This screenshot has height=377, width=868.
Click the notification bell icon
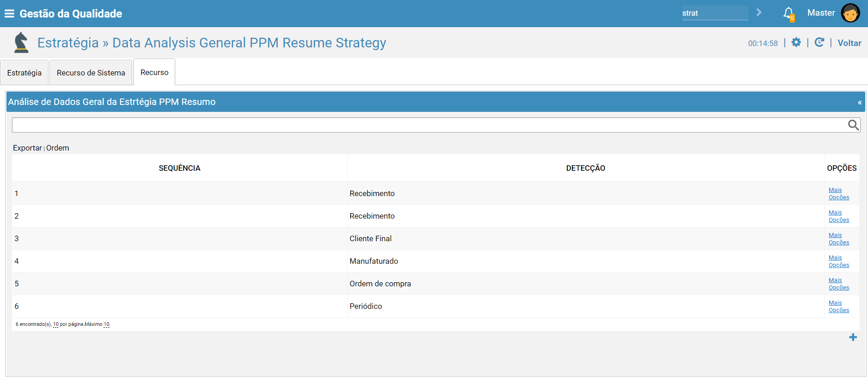[x=788, y=13]
